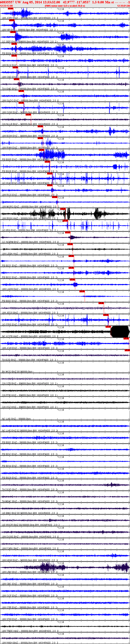Click the end time label 12:35:01.00
Image resolution: width=130 pixels, height=644 pixels.
coord(123,6)
